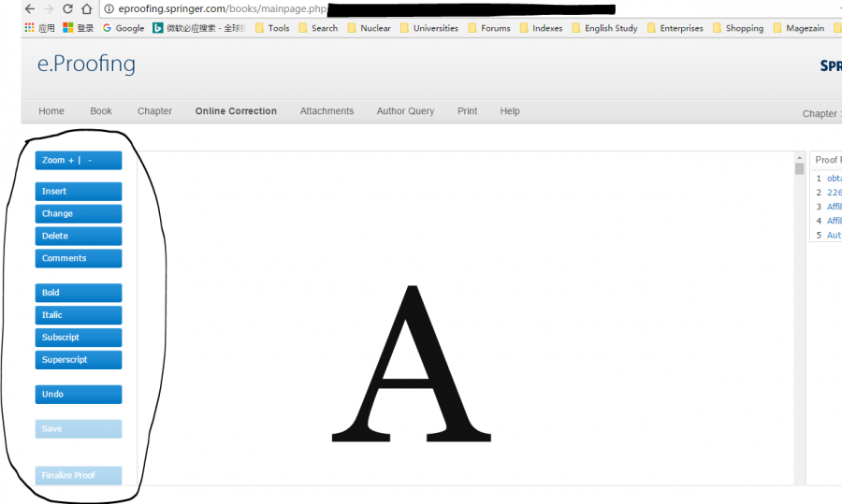Viewport: 842px width, 504px height.
Task: Open the Help menu item
Action: coord(510,111)
